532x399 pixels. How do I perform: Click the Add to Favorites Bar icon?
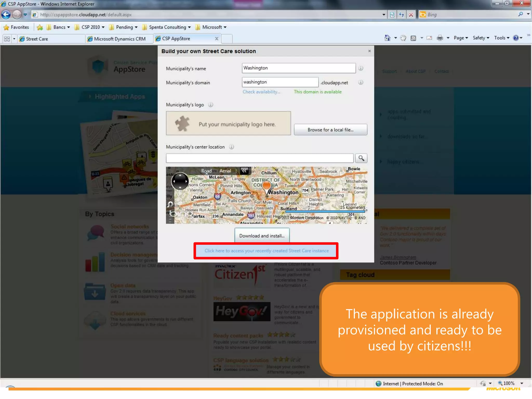tap(40, 27)
